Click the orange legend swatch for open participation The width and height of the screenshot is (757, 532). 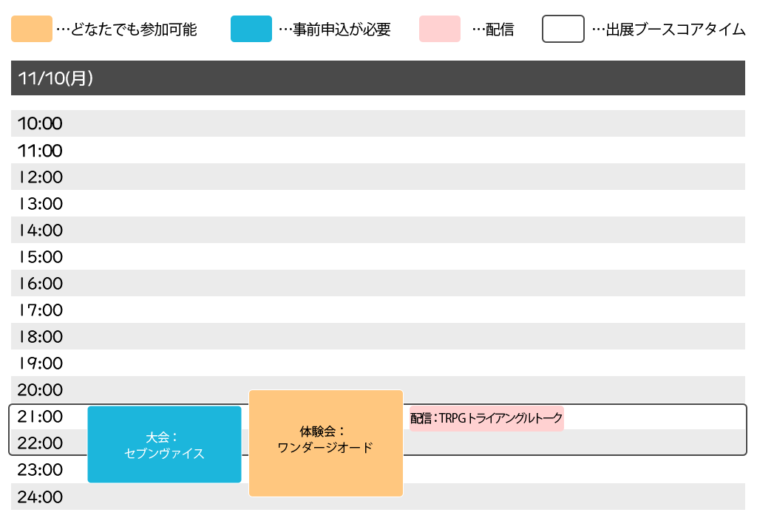coord(32,30)
